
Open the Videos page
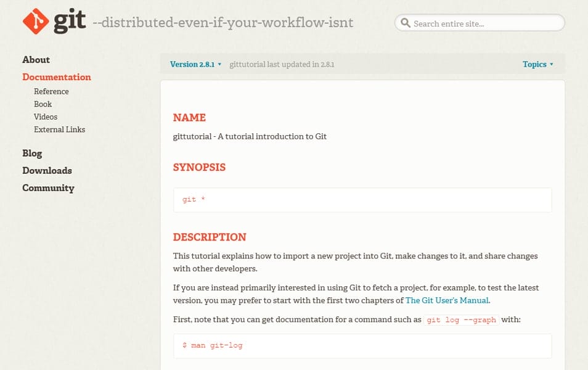pyautogui.click(x=46, y=117)
